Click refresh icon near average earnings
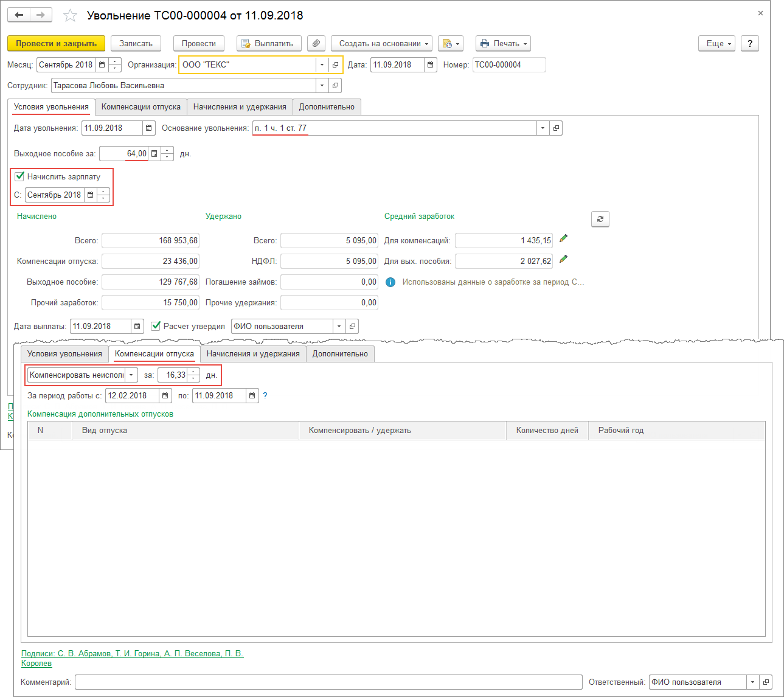The height and width of the screenshot is (697, 784). pyautogui.click(x=600, y=219)
